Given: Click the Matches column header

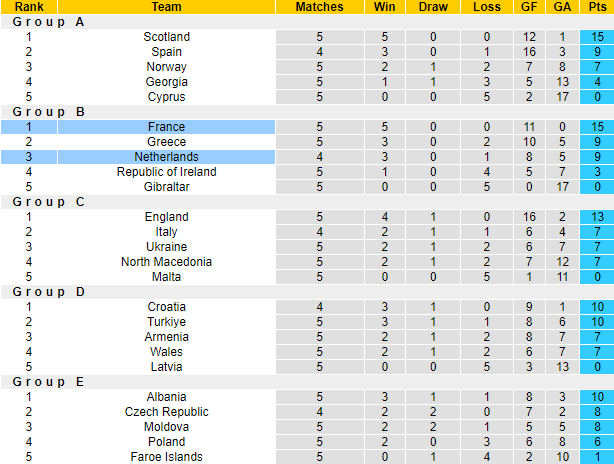Looking at the screenshot, I should pyautogui.click(x=319, y=7).
